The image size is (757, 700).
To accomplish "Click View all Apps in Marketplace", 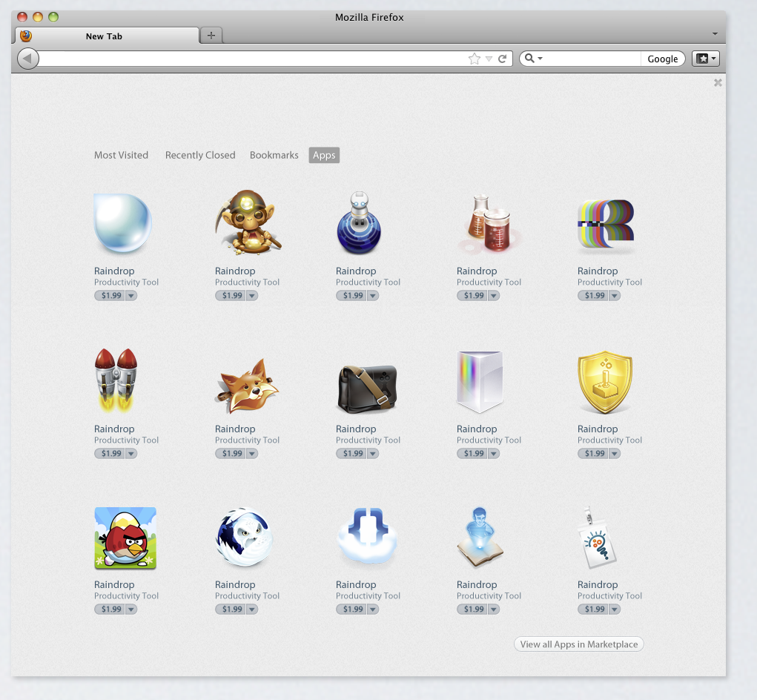I will (x=579, y=644).
